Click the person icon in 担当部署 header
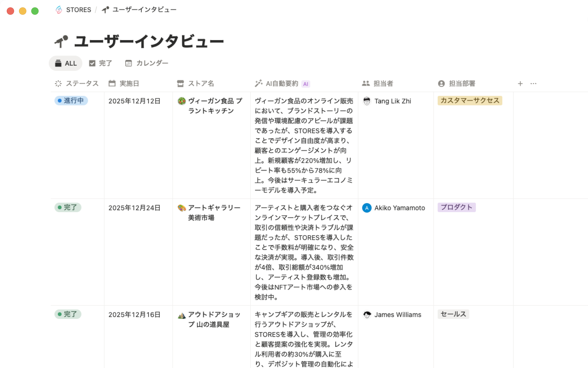Image resolution: width=588 pixels, height=368 pixels. coord(441,83)
